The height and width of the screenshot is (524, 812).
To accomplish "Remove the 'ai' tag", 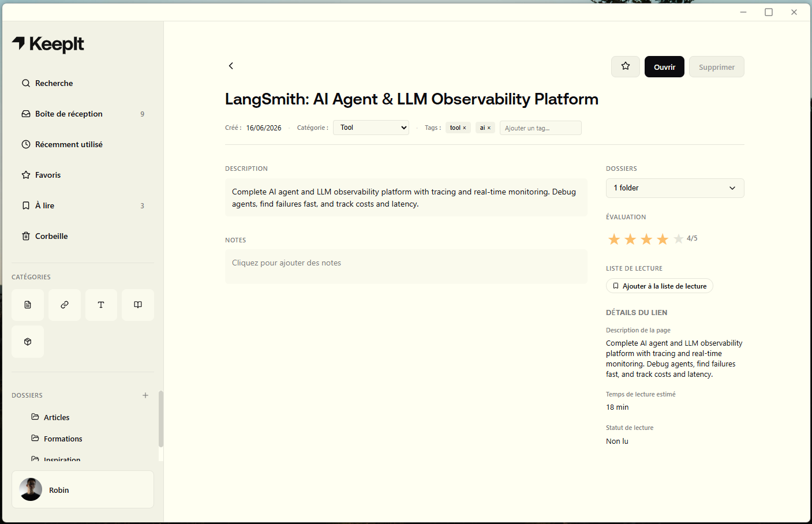I will 489,128.
